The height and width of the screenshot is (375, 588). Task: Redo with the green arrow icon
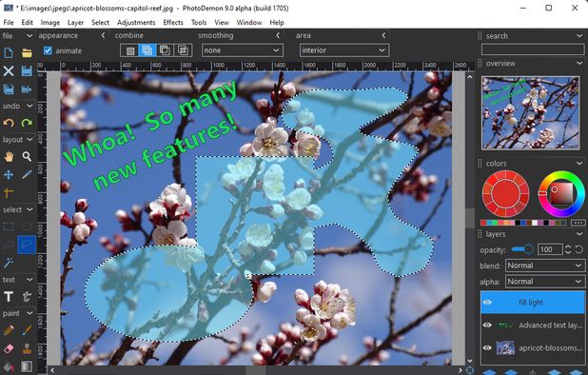[x=27, y=123]
